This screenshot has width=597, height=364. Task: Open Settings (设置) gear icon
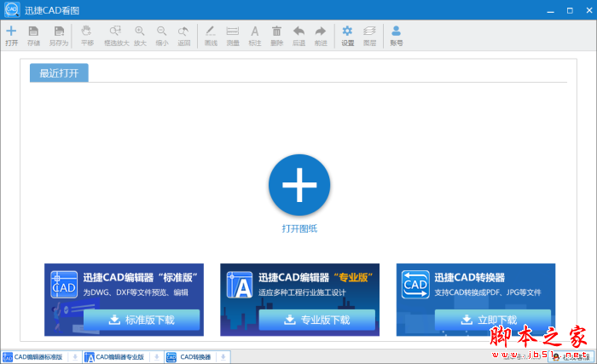(x=347, y=35)
